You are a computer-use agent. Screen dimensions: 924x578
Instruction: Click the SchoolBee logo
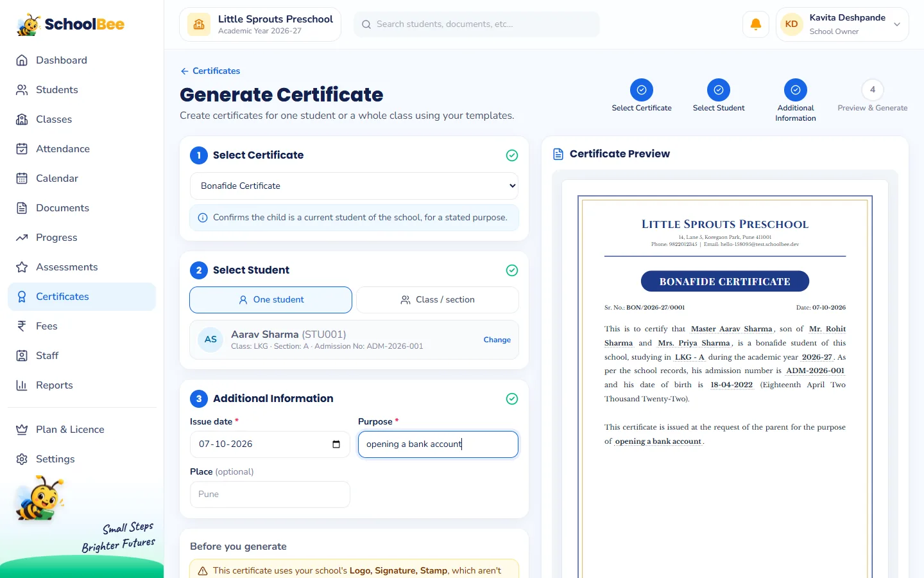[71, 24]
